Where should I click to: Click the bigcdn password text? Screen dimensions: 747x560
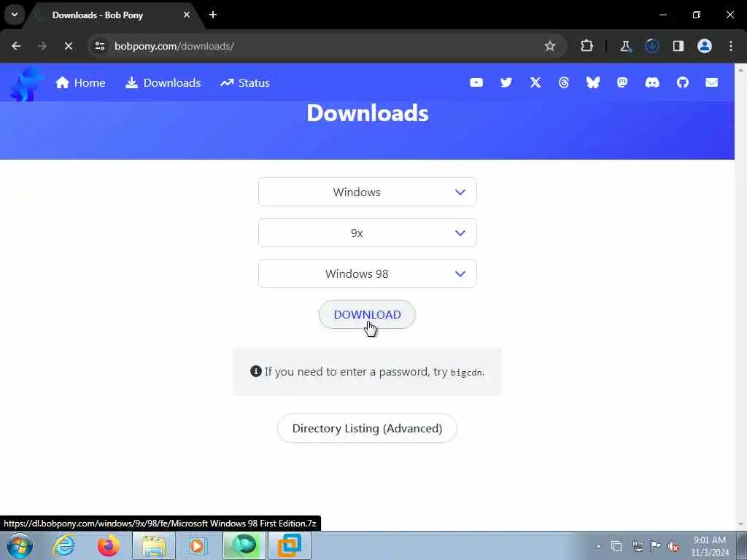[x=466, y=373]
